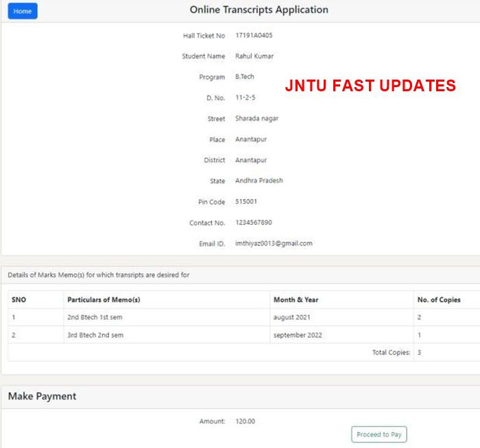The height and width of the screenshot is (448, 480).
Task: Click the email imthiyaz0013@gmail.com
Action: 274,244
